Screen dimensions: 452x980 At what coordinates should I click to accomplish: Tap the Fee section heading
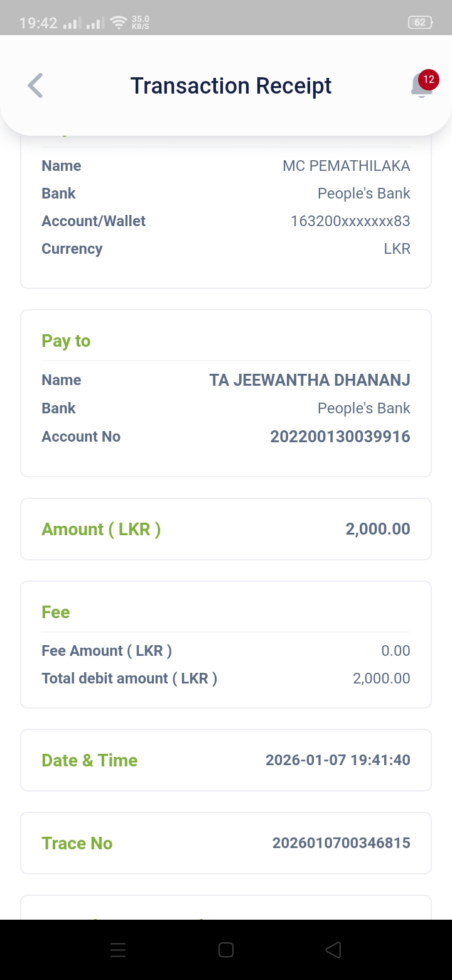[56, 612]
